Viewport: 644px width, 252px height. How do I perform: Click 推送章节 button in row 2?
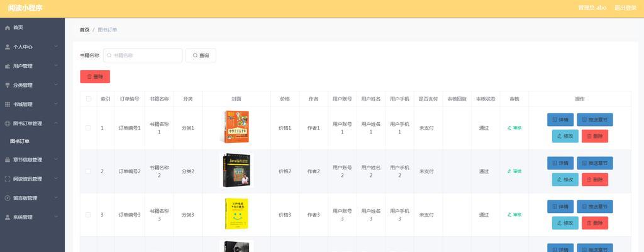click(x=595, y=163)
